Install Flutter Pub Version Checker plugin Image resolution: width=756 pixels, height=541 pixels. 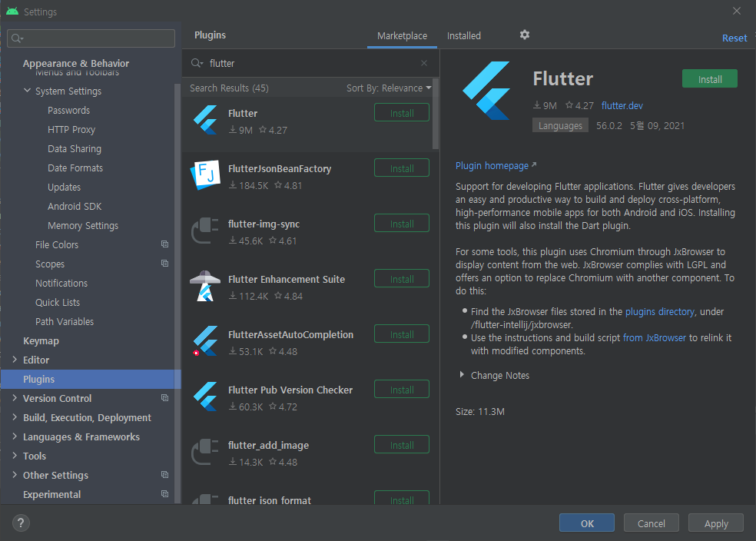click(402, 390)
